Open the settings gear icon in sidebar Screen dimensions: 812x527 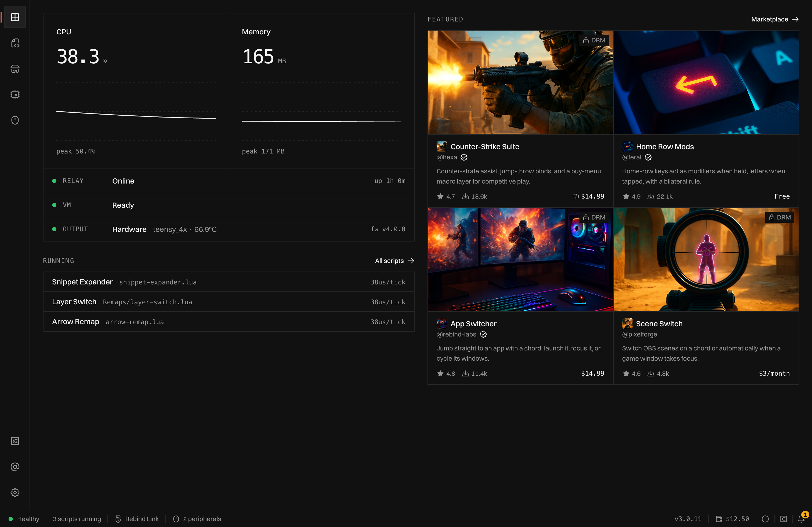tap(15, 493)
